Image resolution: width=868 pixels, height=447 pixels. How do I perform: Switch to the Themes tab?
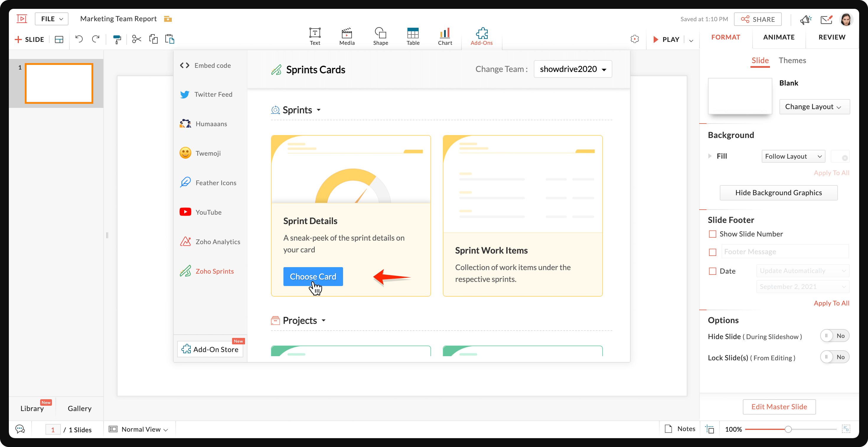click(x=792, y=60)
